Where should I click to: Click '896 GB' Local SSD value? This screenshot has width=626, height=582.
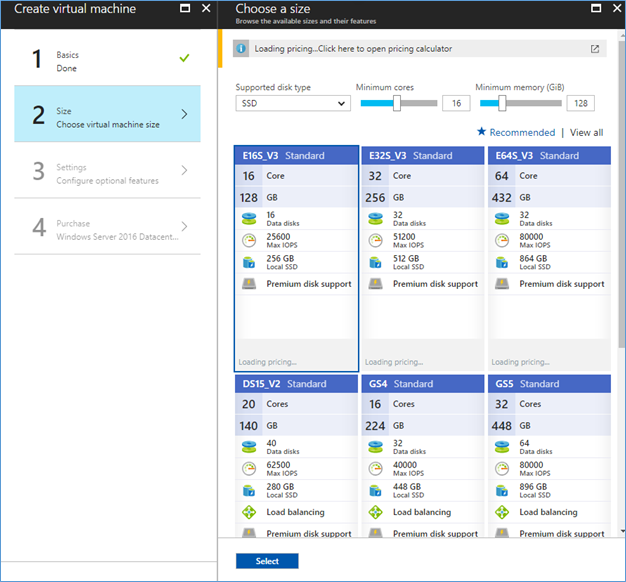[533, 487]
